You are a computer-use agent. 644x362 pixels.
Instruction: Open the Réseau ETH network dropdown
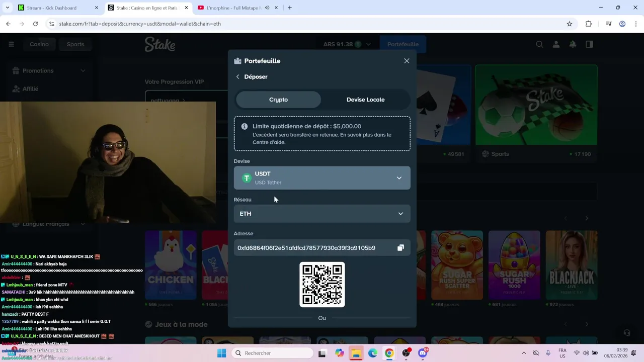tap(322, 214)
